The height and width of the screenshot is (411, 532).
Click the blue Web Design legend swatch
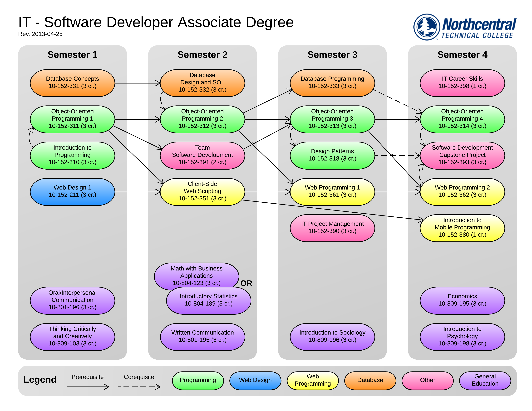[255, 380]
